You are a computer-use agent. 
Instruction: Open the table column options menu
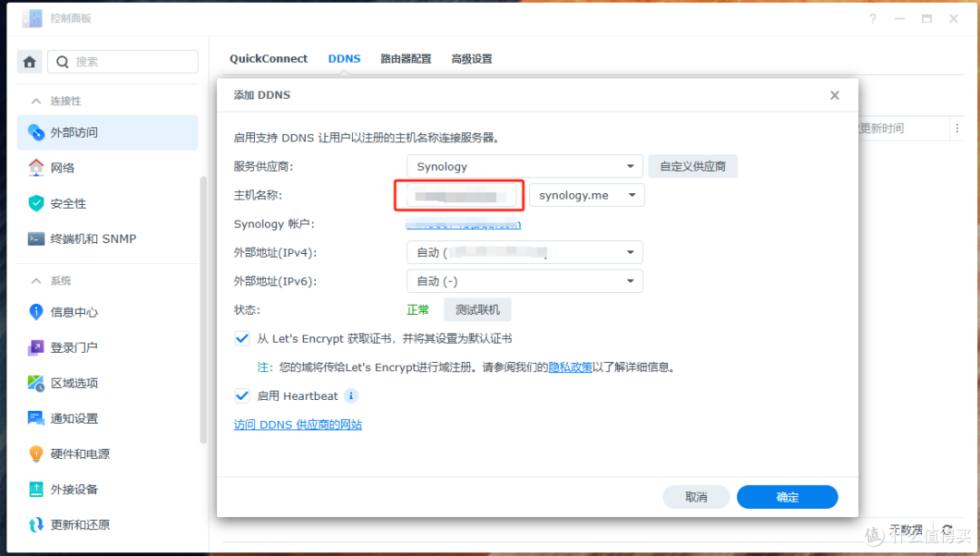coord(957,128)
